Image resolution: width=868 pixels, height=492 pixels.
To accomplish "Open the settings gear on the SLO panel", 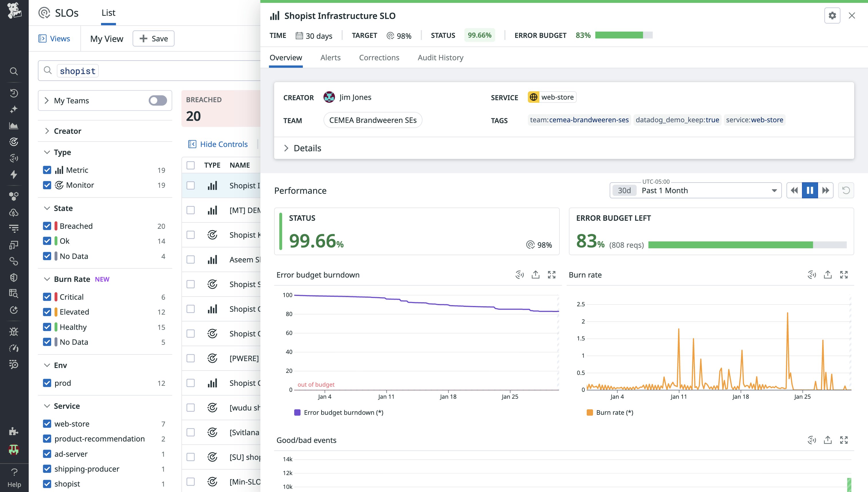I will pos(832,15).
